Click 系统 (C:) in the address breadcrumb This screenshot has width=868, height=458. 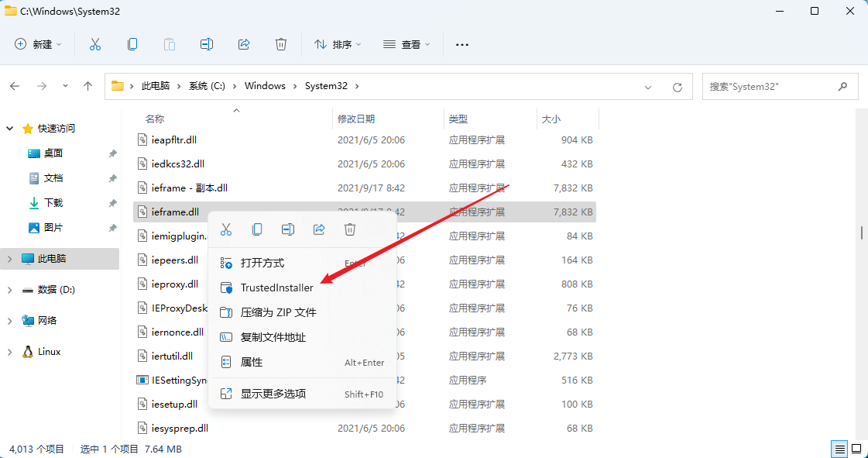[x=207, y=86]
